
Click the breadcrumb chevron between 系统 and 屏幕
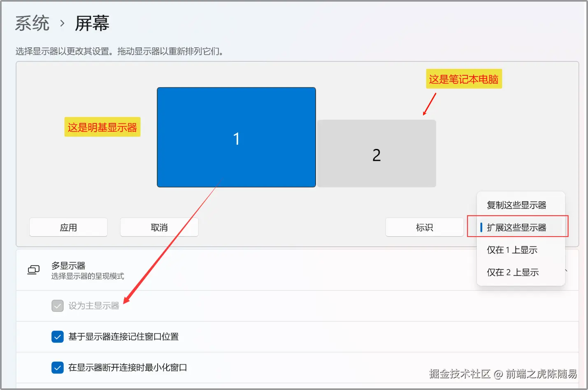coord(62,23)
